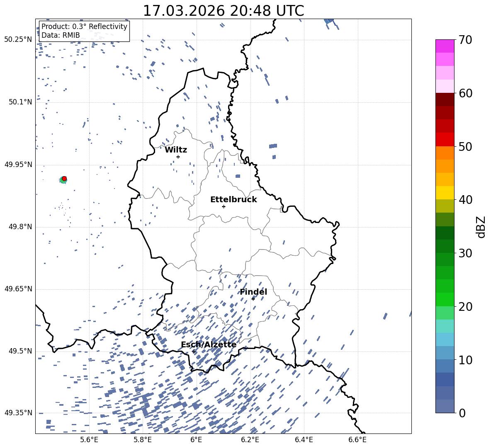Click the 50.1°N latitude label

(20, 102)
